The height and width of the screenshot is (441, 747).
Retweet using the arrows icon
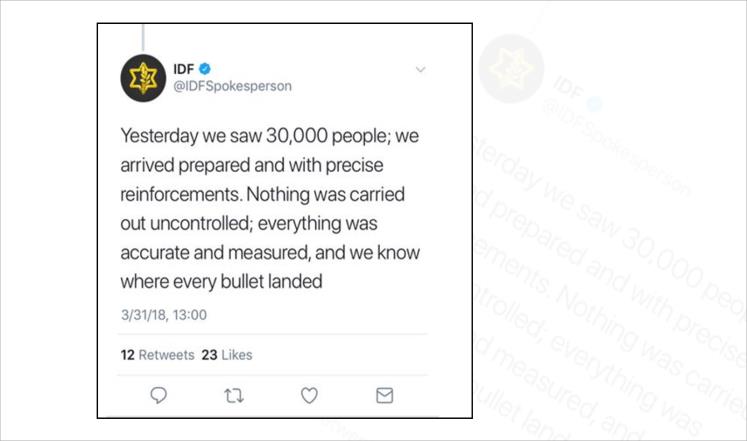pyautogui.click(x=234, y=396)
